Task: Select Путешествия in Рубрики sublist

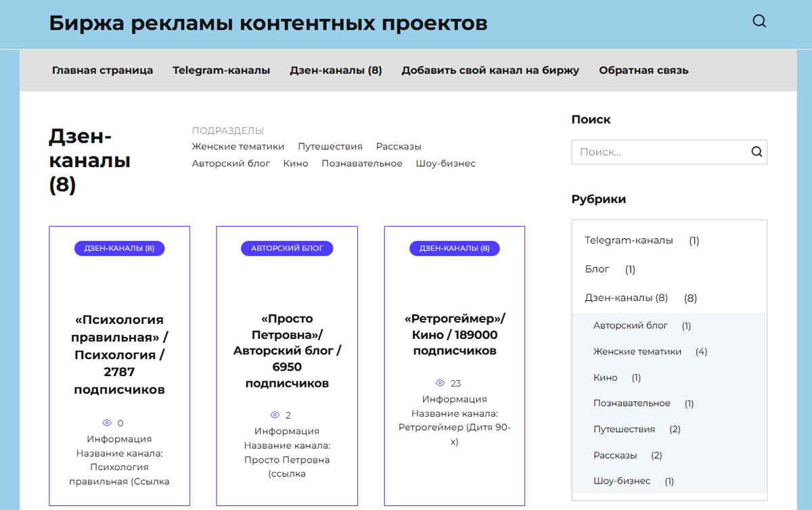Action: point(624,429)
